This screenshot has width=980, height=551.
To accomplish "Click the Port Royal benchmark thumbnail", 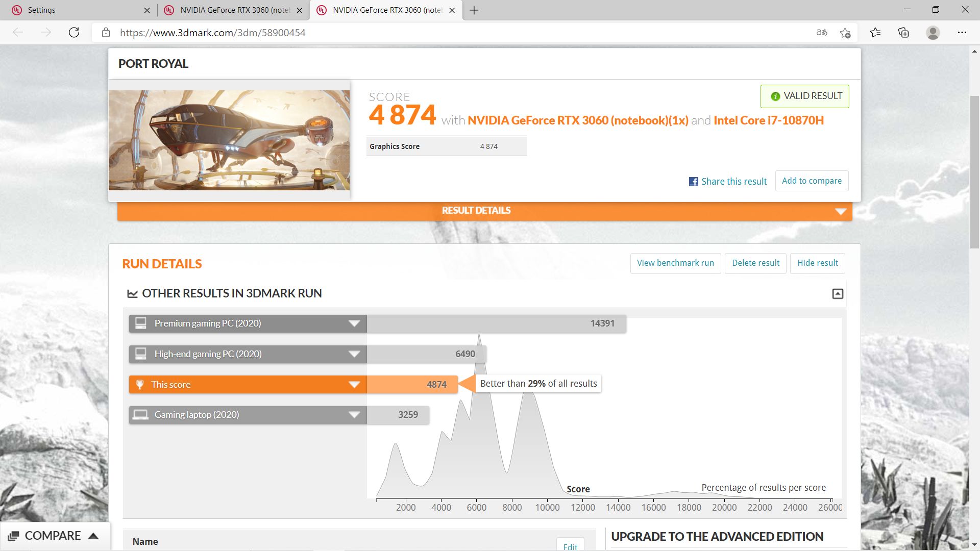I will 229,140.
